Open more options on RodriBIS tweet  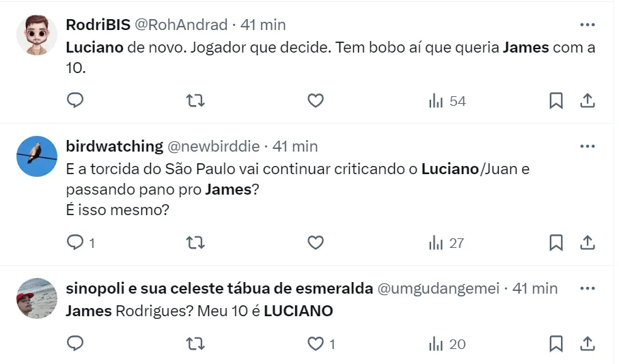click(x=587, y=25)
